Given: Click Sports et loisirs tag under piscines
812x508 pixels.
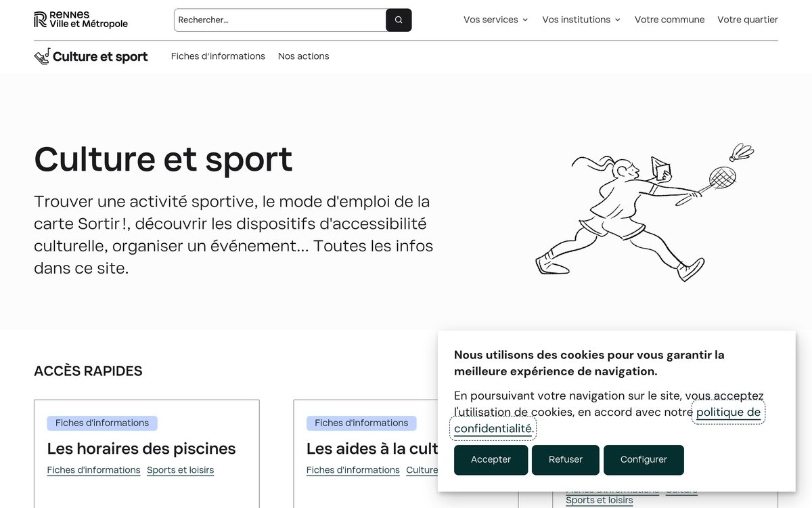Looking at the screenshot, I should pyautogui.click(x=180, y=470).
